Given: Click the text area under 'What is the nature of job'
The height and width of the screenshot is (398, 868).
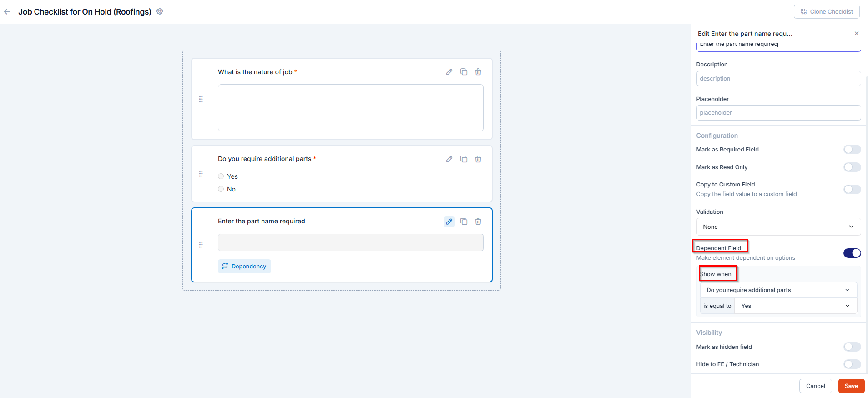Looking at the screenshot, I should pos(350,108).
